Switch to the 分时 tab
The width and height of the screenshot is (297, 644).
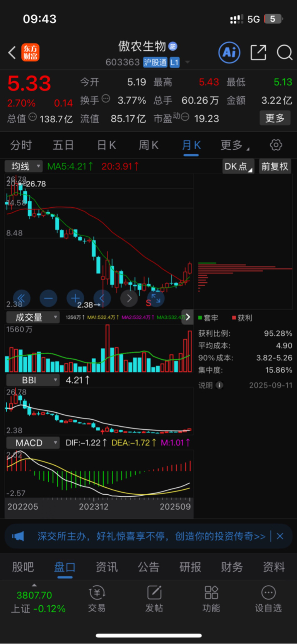coord(21,145)
